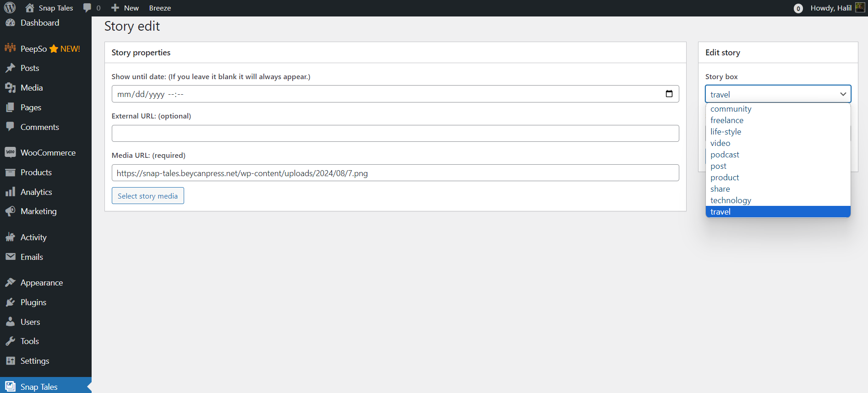Select share option in Story box

(x=778, y=189)
